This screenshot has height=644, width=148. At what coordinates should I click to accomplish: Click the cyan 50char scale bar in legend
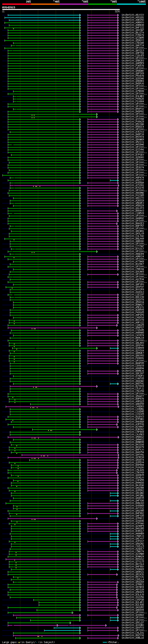click(x=105, y=642)
